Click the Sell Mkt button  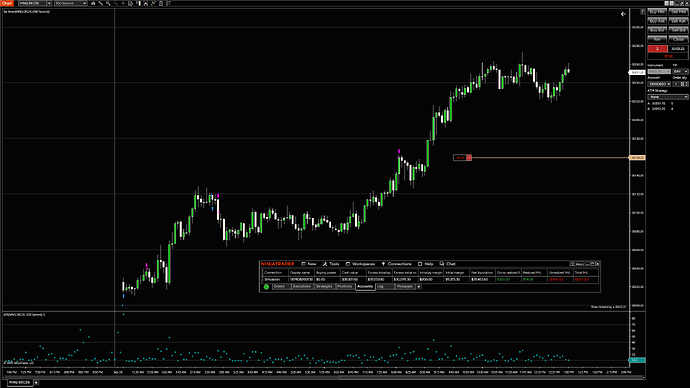click(x=678, y=12)
